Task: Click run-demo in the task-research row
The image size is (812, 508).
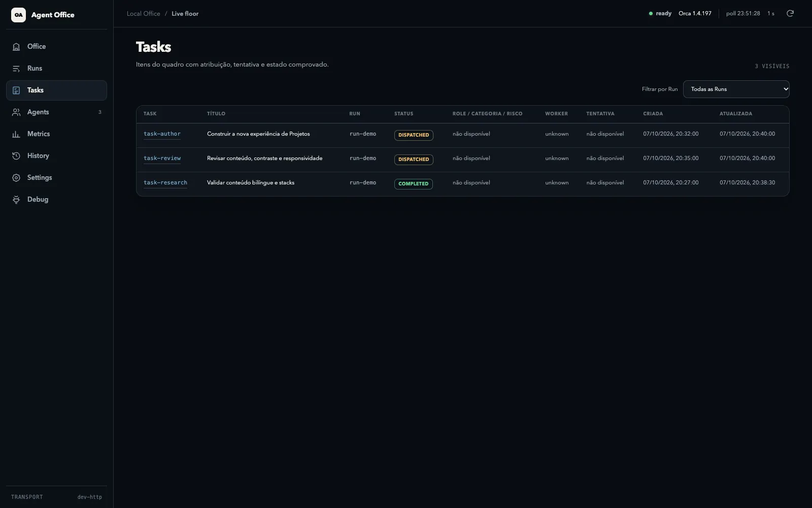Action: [x=363, y=183]
